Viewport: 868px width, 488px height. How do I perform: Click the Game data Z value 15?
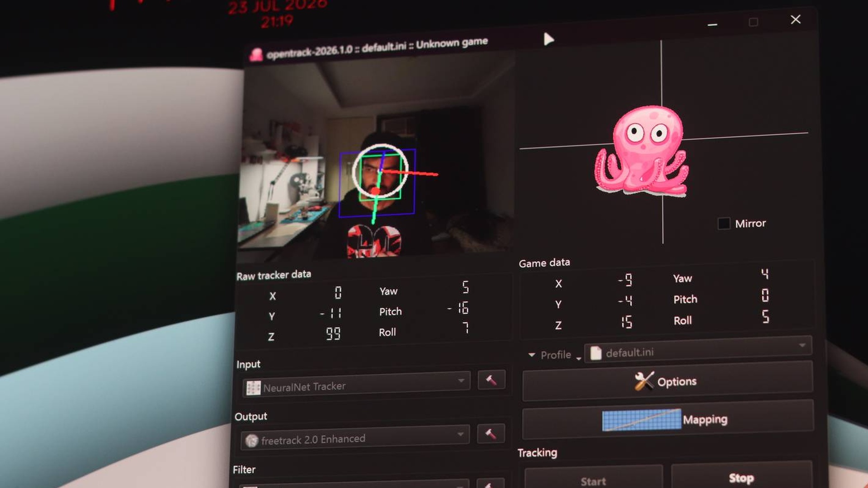point(627,322)
